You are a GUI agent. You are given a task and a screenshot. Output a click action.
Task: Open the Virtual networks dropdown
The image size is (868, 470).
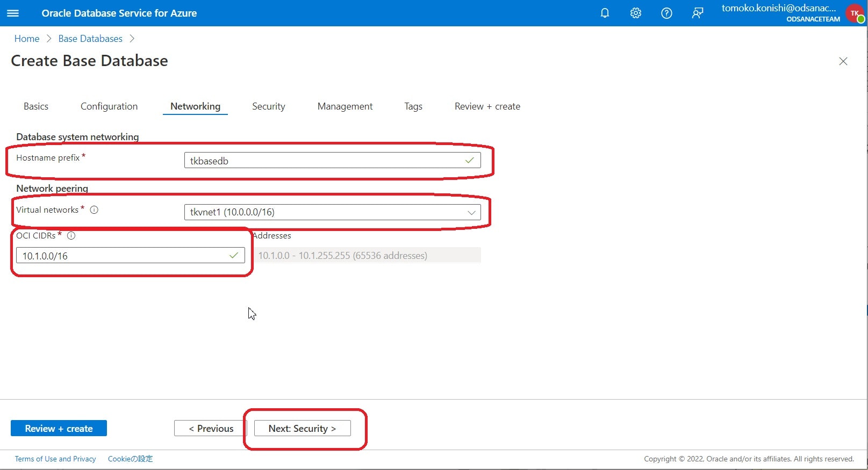click(332, 212)
